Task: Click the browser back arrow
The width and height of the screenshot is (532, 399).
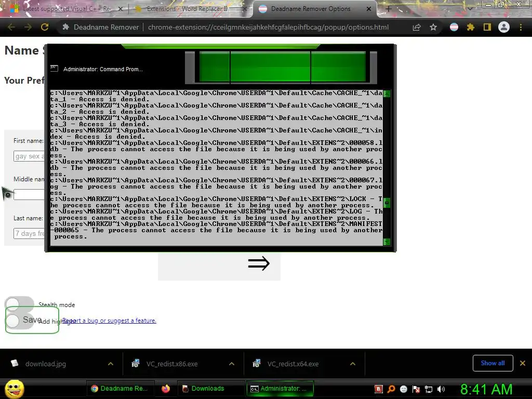Action: click(x=11, y=27)
